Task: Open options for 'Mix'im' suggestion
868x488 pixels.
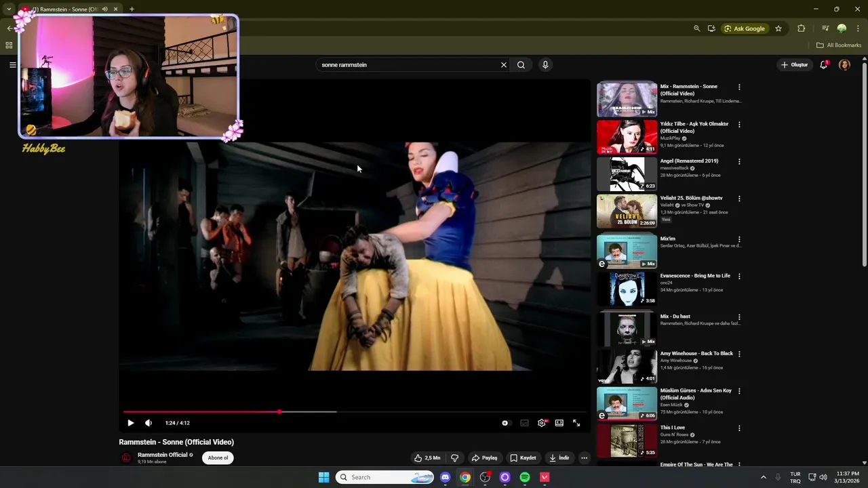Action: 739,239
